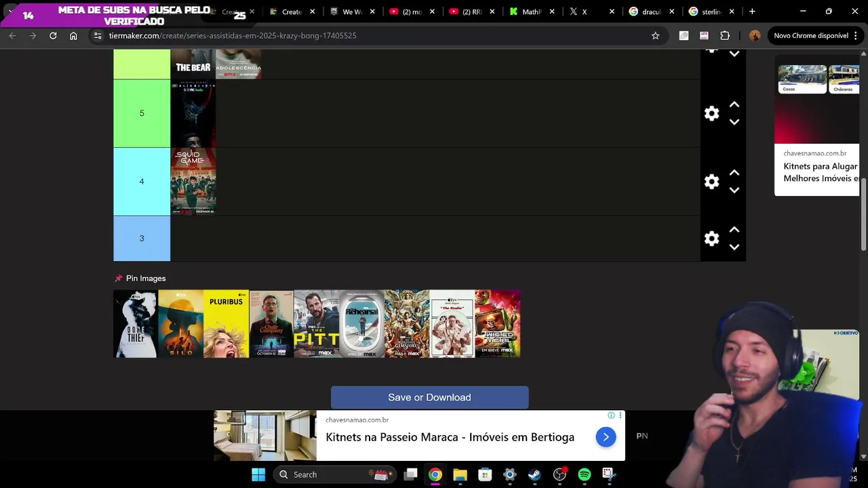Click the blue tier 3 label
The width and height of the screenshot is (868, 488).
[142, 239]
